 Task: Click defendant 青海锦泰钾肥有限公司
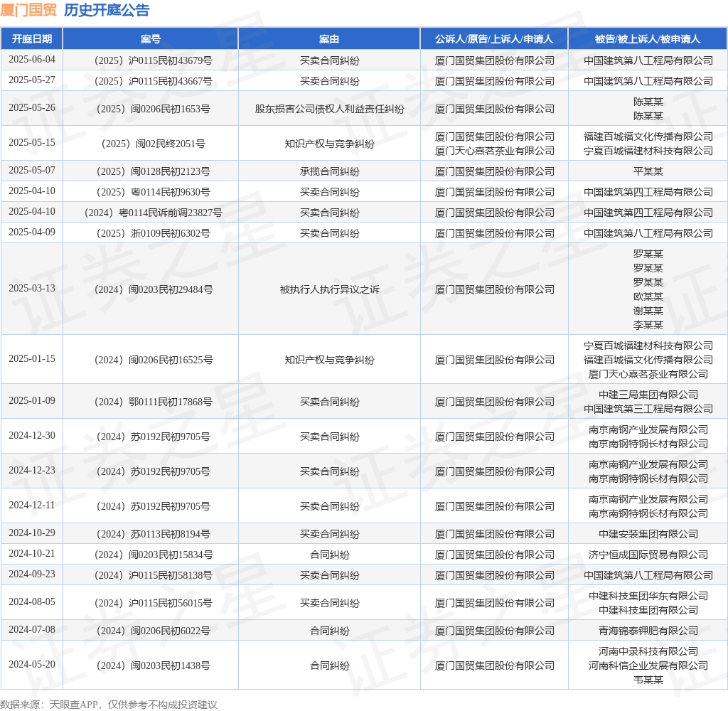[648, 631]
